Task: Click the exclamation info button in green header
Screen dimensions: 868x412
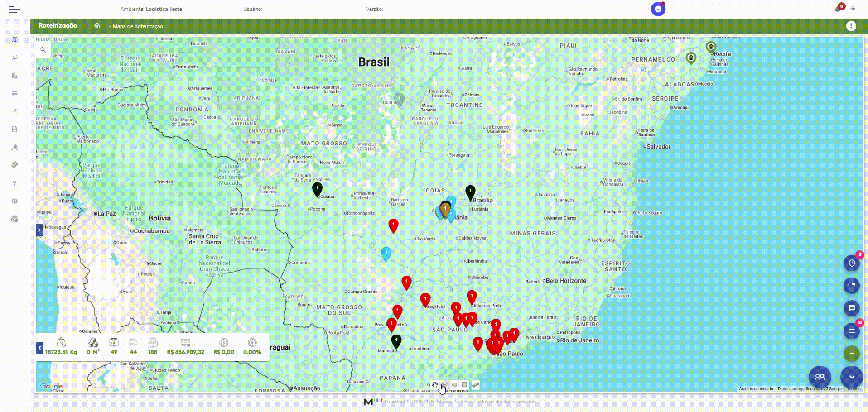Action: click(x=851, y=26)
